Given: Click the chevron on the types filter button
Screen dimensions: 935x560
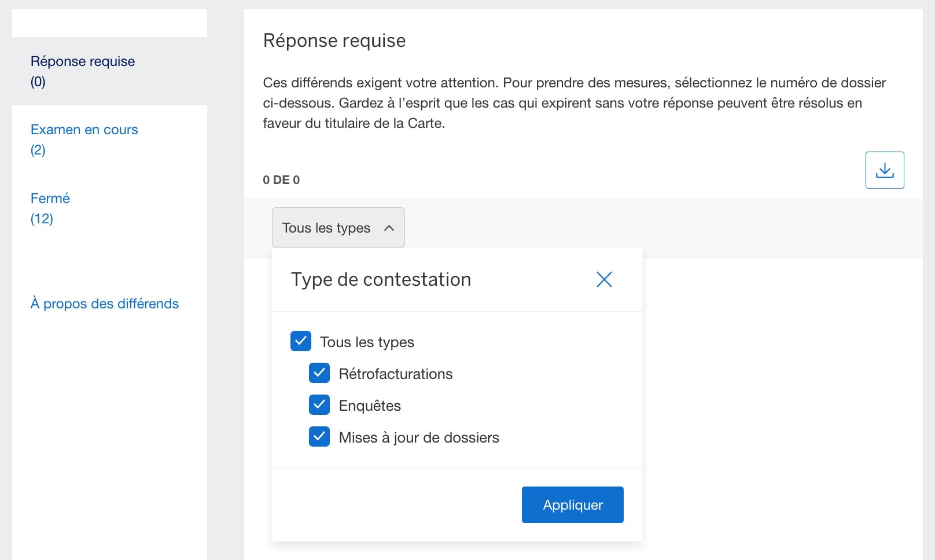Looking at the screenshot, I should [390, 227].
